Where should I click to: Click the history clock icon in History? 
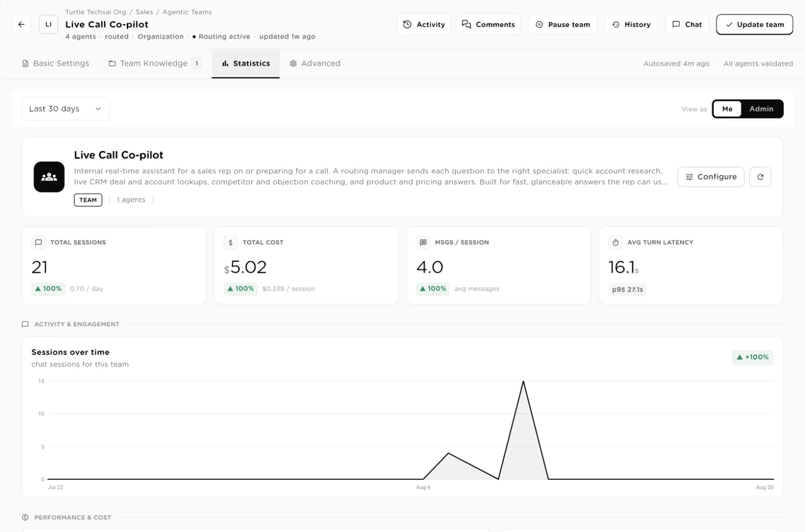pos(616,24)
